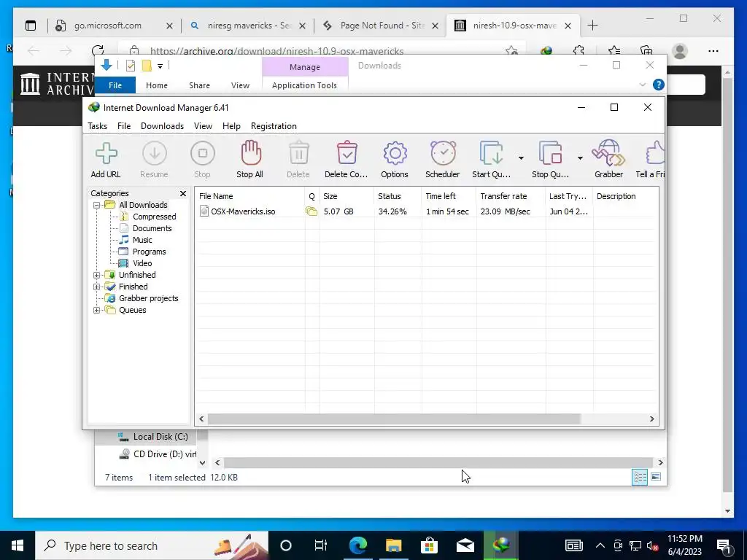Select the Programs category
The width and height of the screenshot is (747, 560).
[149, 252]
